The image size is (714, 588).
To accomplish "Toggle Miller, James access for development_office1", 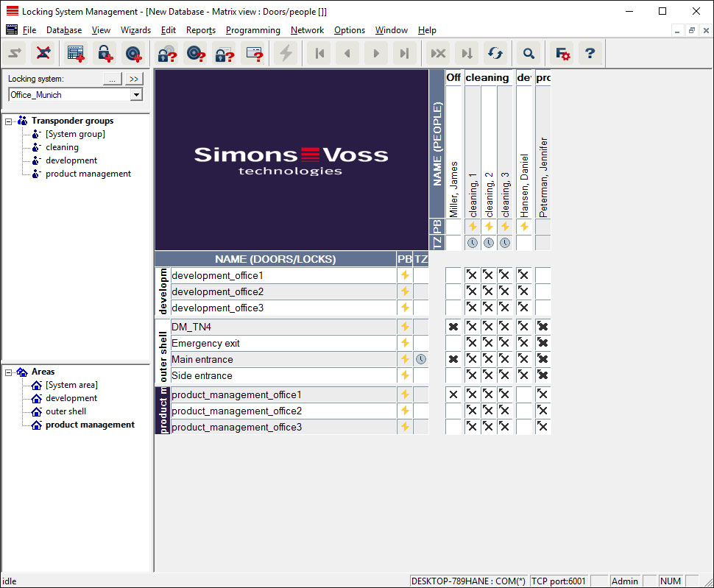I will (x=453, y=275).
